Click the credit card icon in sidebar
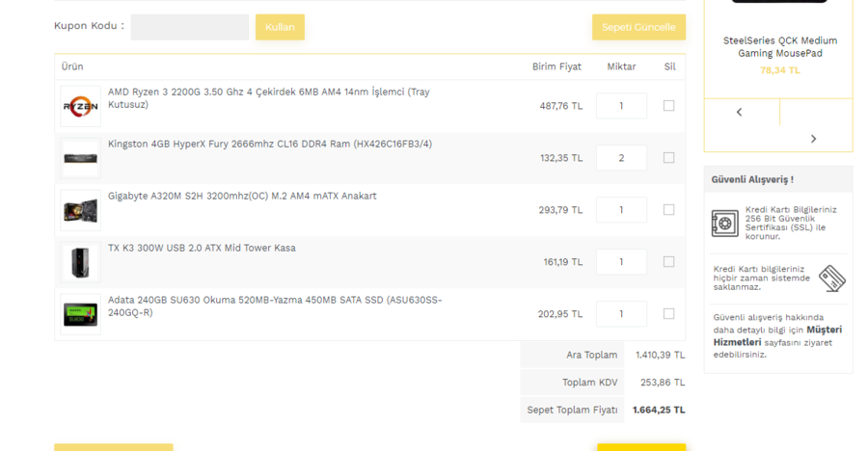 [x=832, y=279]
